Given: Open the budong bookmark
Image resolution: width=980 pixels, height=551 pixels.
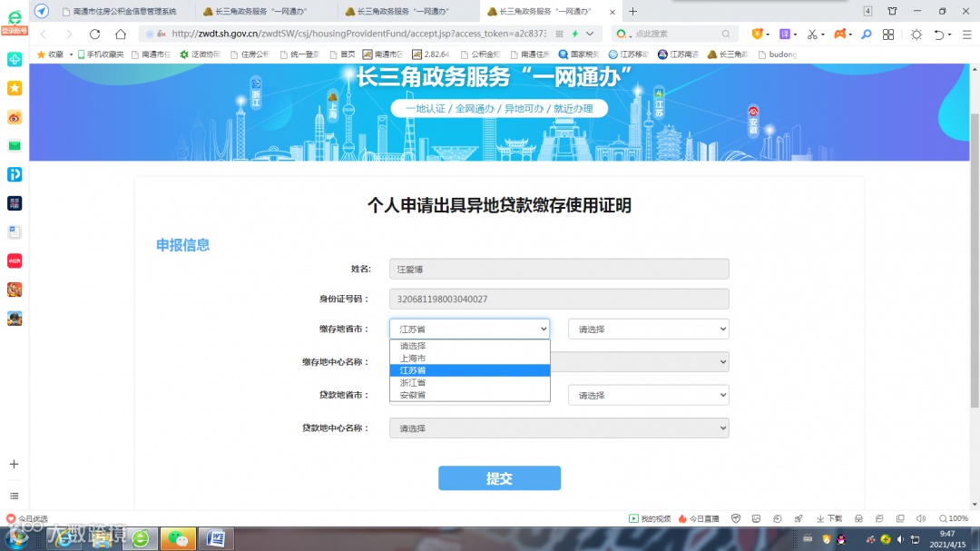Looking at the screenshot, I should coord(777,54).
